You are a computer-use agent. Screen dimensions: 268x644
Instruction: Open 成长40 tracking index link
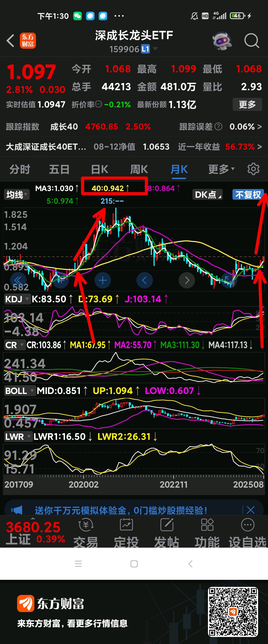pyautogui.click(x=100, y=127)
